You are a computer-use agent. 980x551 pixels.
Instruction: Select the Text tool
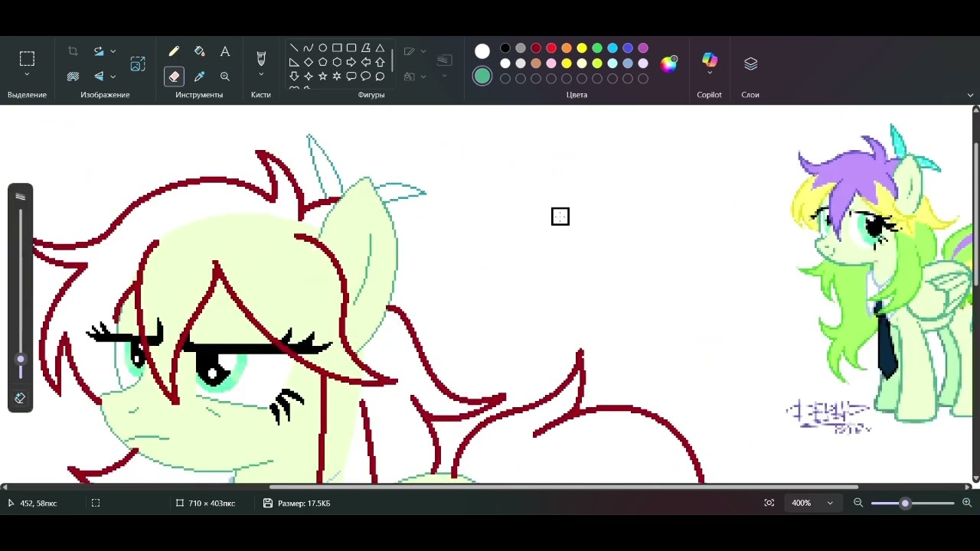[225, 51]
